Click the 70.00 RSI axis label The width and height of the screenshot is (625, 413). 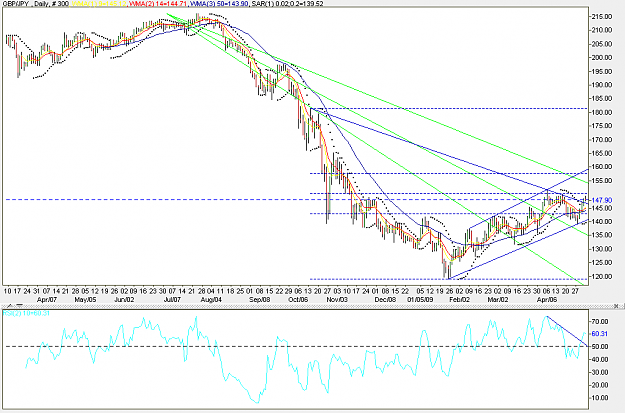[x=600, y=321]
